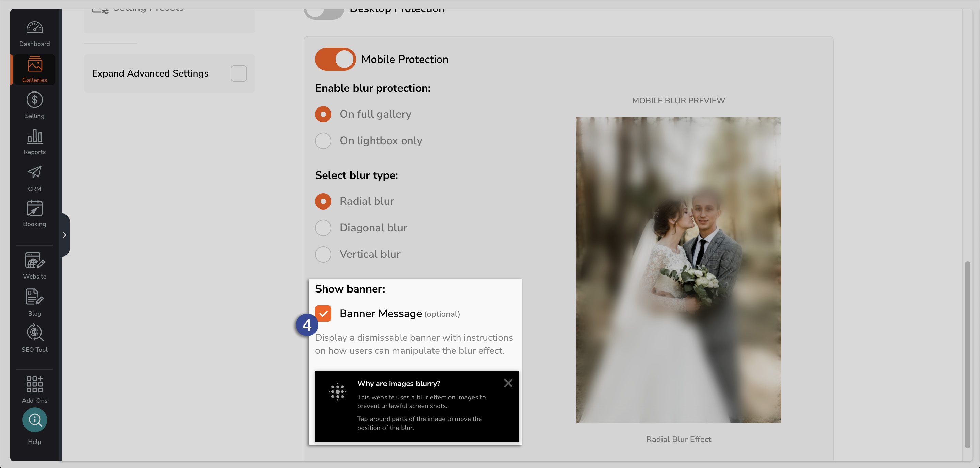Click the 'Display a dismissable banner' description text
Image resolution: width=980 pixels, height=468 pixels.
point(414,344)
